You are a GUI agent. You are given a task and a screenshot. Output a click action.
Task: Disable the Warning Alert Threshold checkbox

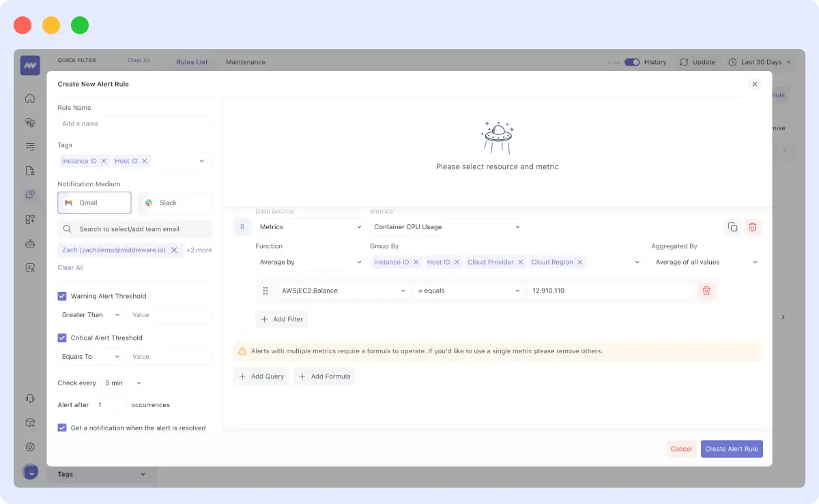click(x=62, y=296)
